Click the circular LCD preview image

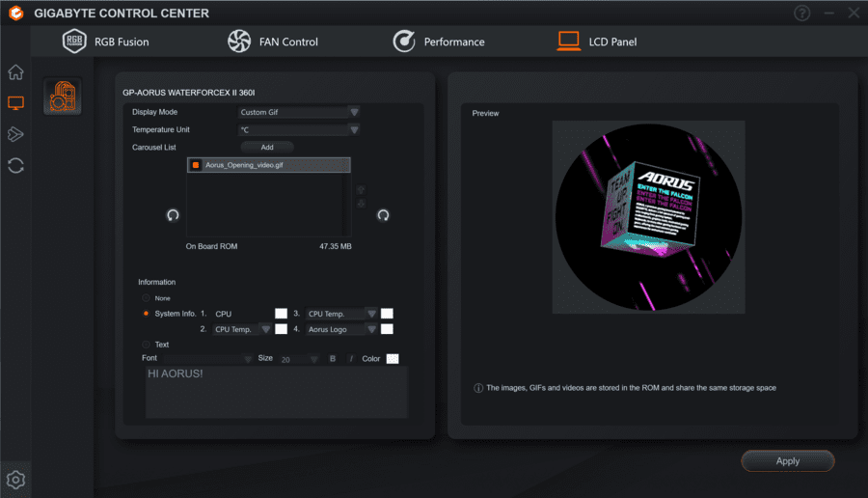pos(648,216)
